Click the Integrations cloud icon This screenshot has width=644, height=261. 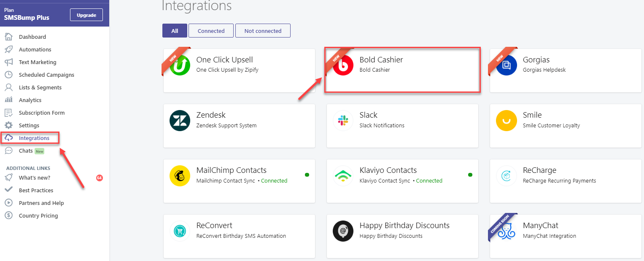8,138
